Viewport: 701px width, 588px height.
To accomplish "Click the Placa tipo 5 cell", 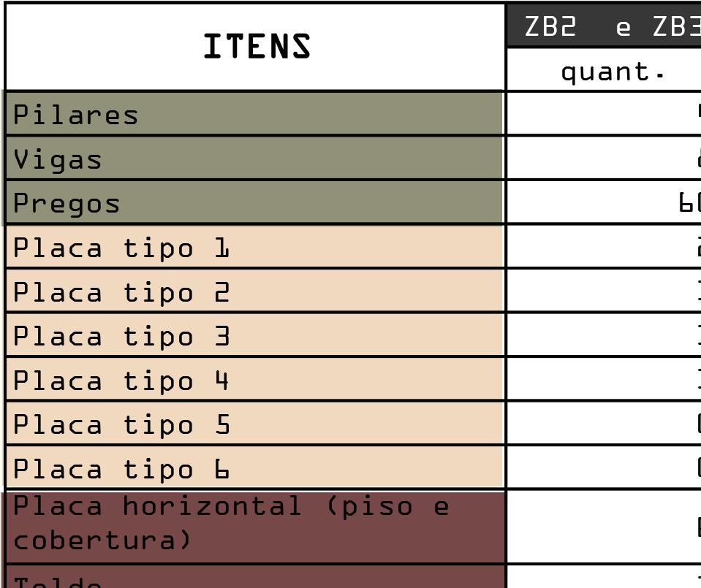I will 254,423.
